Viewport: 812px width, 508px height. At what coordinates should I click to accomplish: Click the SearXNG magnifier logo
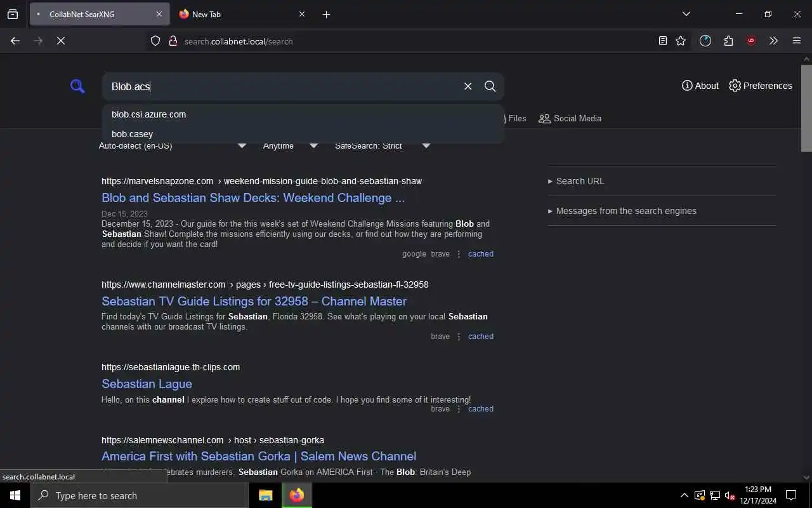point(77,86)
